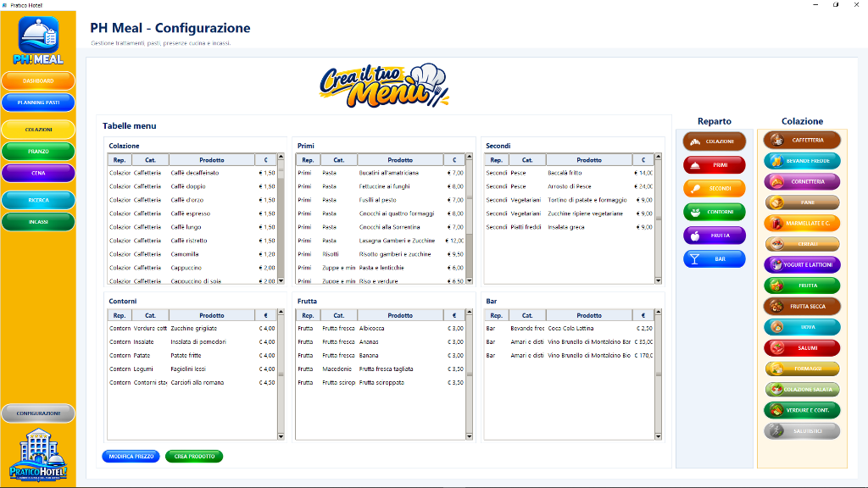
Task: Select Lasagna Gamberi e Zucchine row
Action: click(x=381, y=241)
